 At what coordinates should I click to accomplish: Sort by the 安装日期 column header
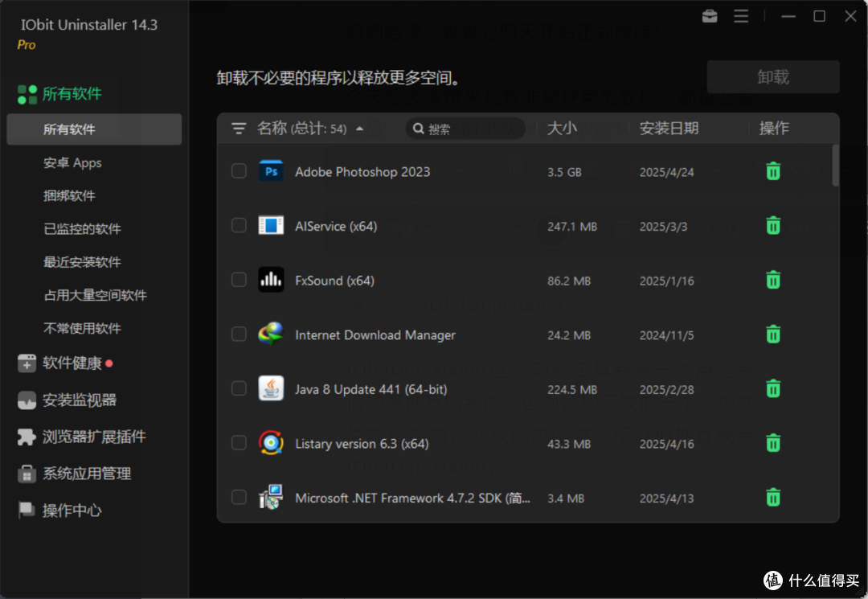tap(669, 129)
